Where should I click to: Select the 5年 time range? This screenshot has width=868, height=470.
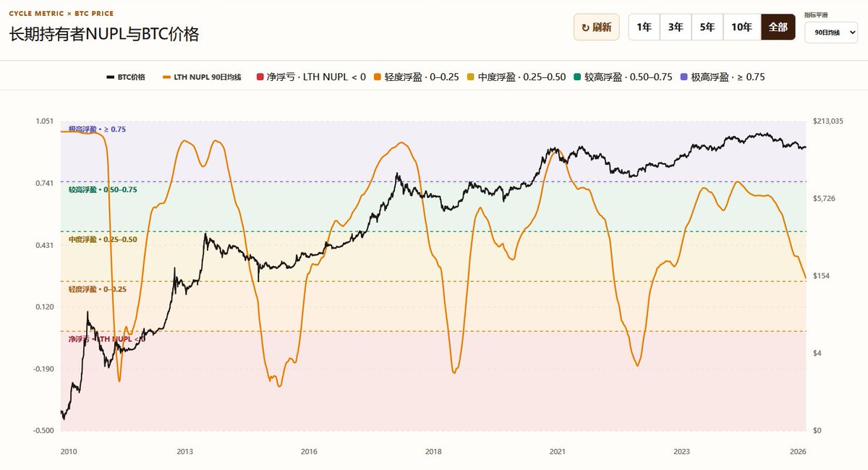707,27
